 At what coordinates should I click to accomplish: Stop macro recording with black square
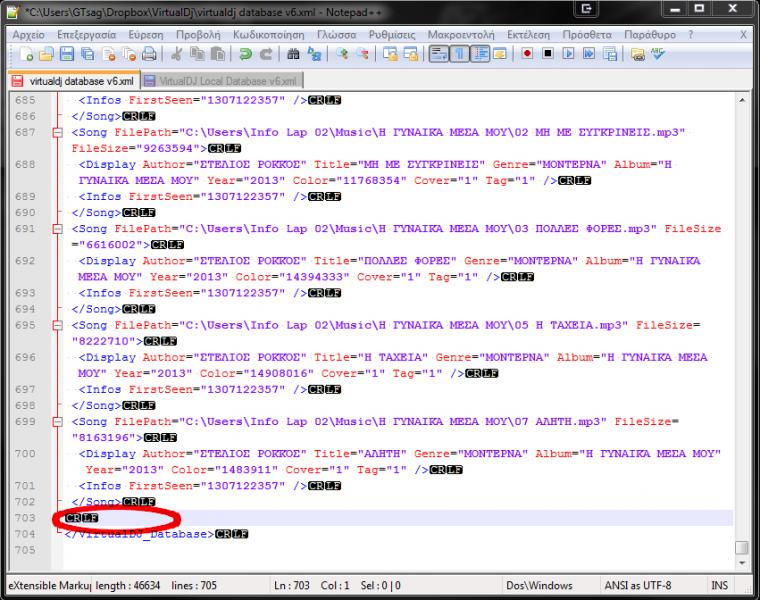(548, 53)
